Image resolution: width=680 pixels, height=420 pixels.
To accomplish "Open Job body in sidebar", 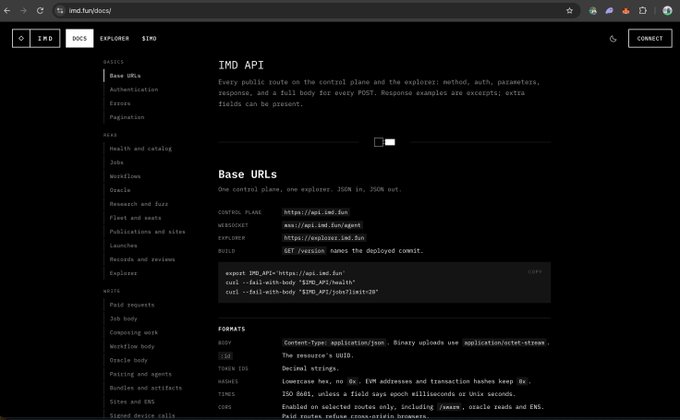I will point(123,318).
